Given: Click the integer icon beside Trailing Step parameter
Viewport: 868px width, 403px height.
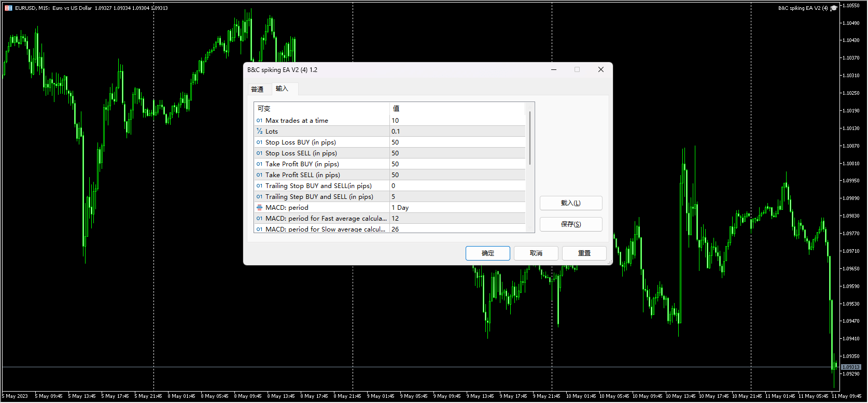Looking at the screenshot, I should [x=259, y=197].
